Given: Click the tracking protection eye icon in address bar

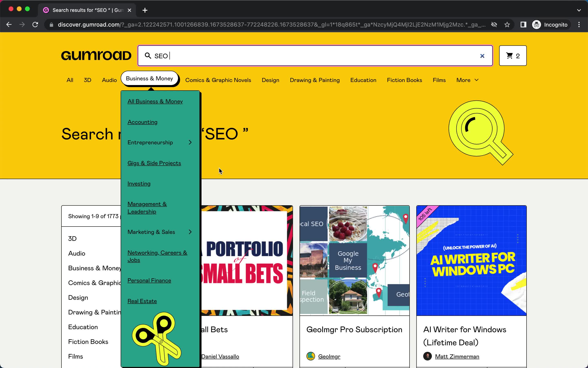Looking at the screenshot, I should click(494, 25).
